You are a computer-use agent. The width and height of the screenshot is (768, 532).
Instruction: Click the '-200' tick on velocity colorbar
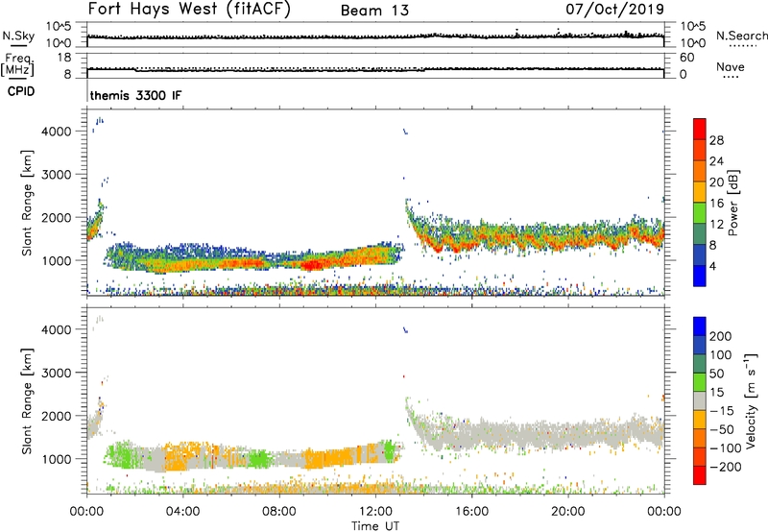click(726, 467)
